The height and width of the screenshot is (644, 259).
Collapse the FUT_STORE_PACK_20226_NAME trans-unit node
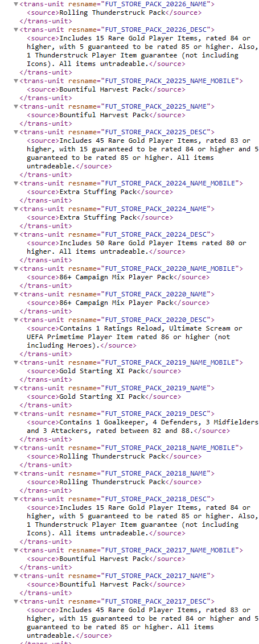[16, 4]
